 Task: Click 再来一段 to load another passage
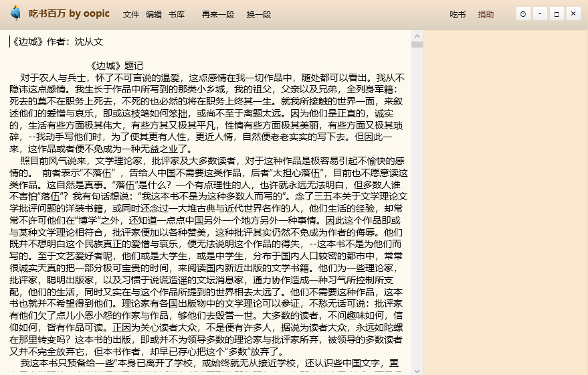218,15
